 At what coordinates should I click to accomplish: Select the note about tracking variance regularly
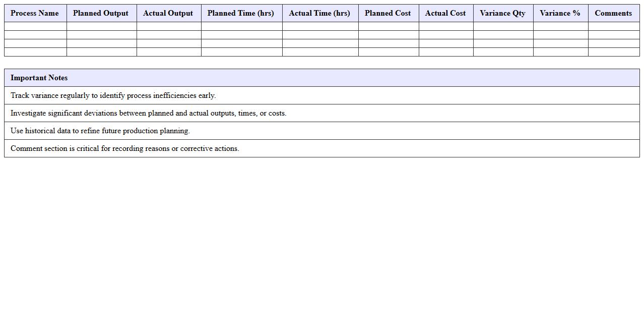tap(113, 95)
